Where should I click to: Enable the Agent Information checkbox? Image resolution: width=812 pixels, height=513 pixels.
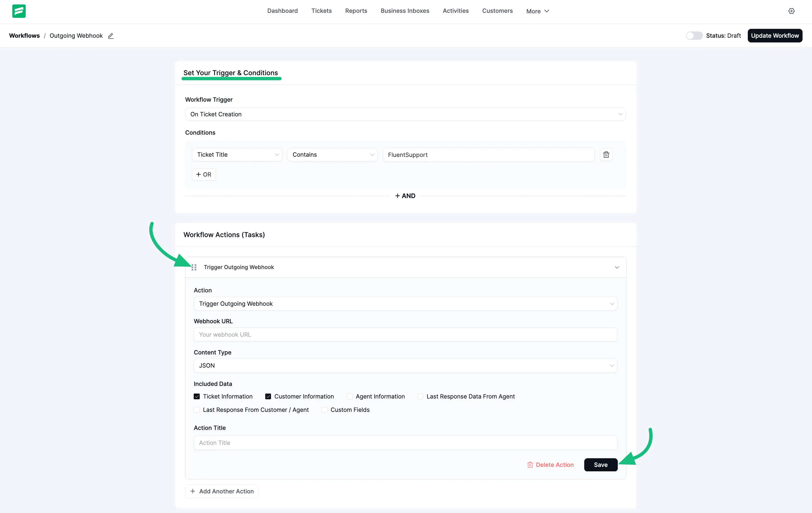coord(350,396)
